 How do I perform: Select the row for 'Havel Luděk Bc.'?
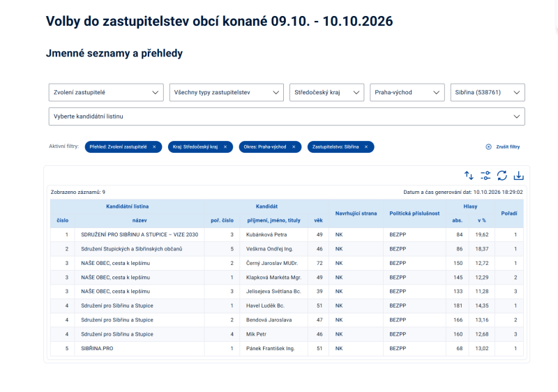[x=287, y=306]
